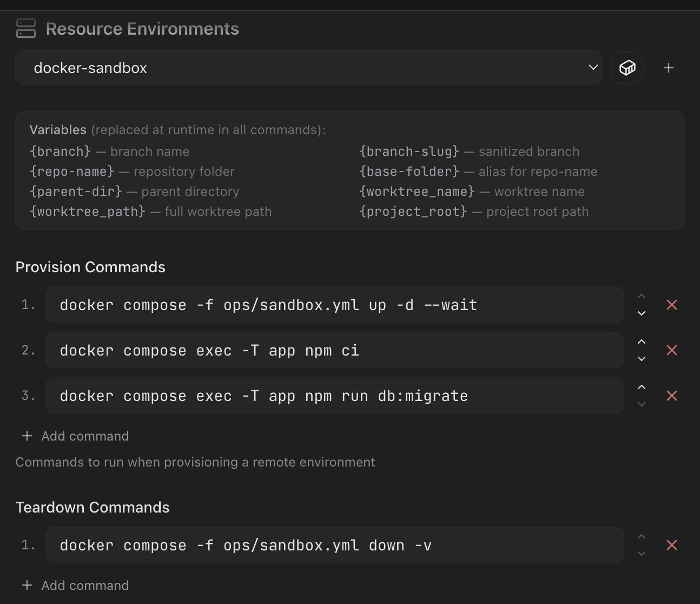Click the cube container icon button
Viewport: 700px width, 604px height.
point(628,68)
